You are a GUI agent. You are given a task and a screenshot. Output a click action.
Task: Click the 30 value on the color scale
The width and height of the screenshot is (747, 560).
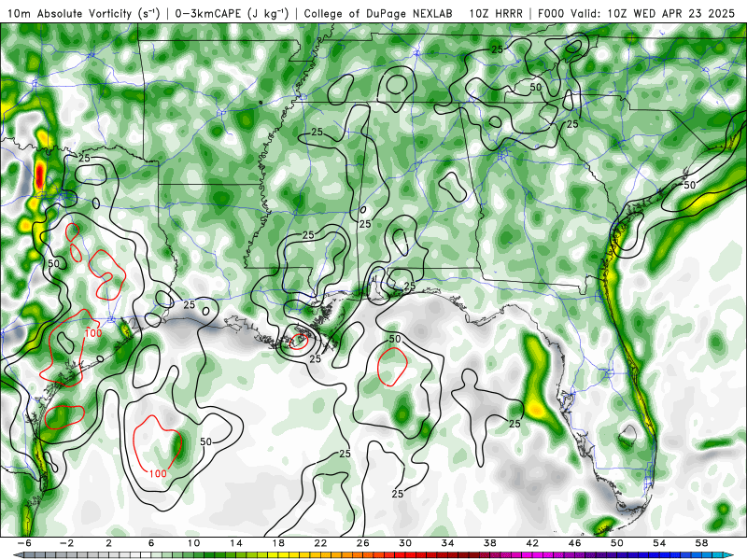(405, 543)
